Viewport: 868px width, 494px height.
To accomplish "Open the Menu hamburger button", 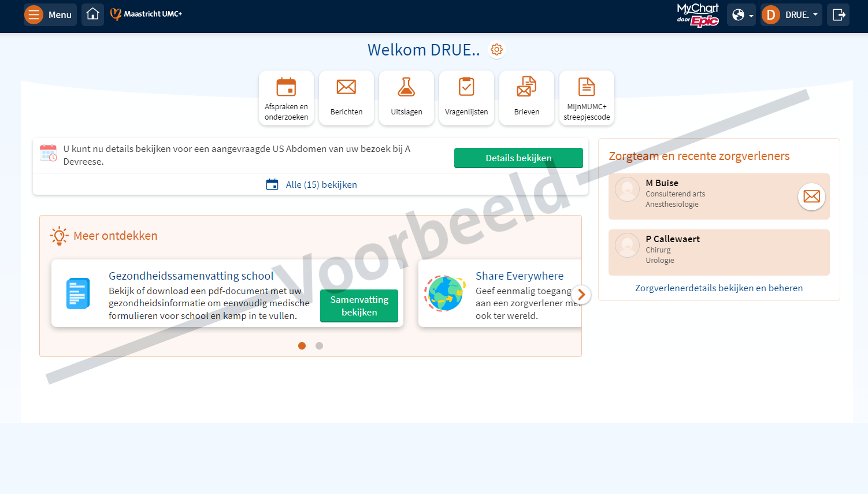I will (50, 14).
